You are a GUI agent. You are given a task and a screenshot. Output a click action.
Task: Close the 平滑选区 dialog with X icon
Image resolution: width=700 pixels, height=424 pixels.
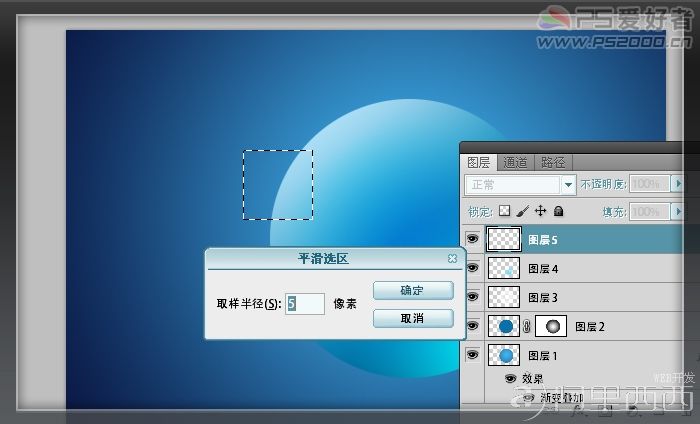(x=453, y=258)
